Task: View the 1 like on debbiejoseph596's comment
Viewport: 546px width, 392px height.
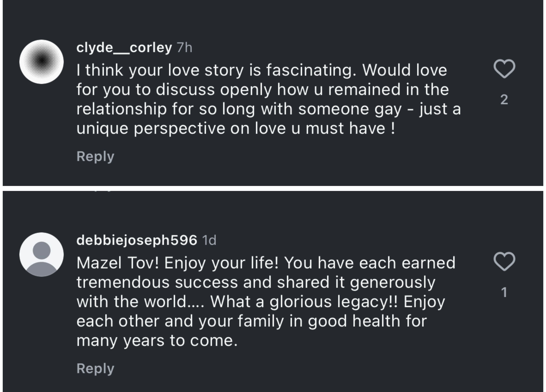Action: click(x=504, y=293)
